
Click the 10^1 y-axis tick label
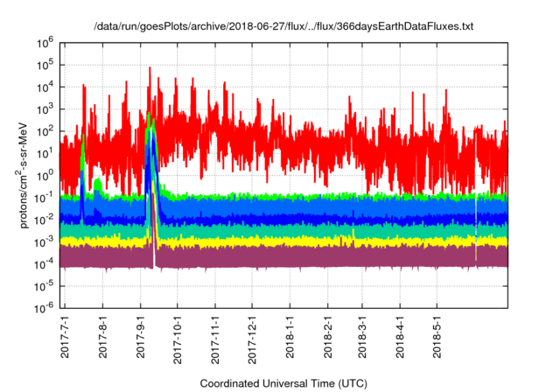pos(45,153)
